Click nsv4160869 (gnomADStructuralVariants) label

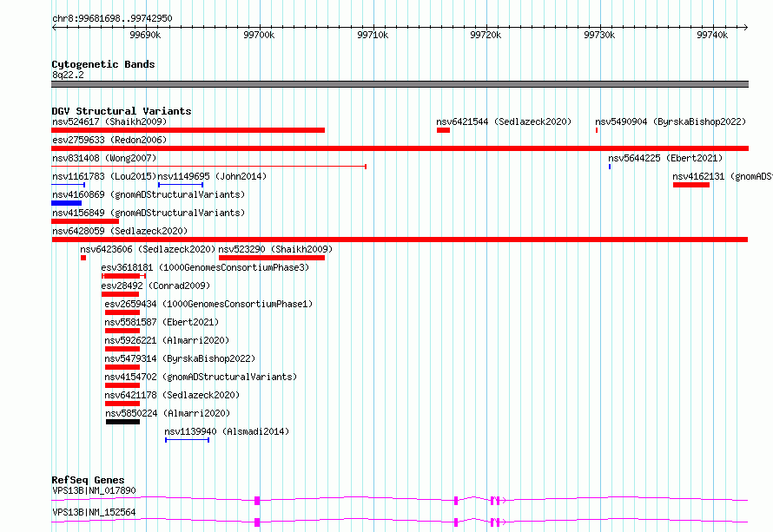click(x=149, y=194)
